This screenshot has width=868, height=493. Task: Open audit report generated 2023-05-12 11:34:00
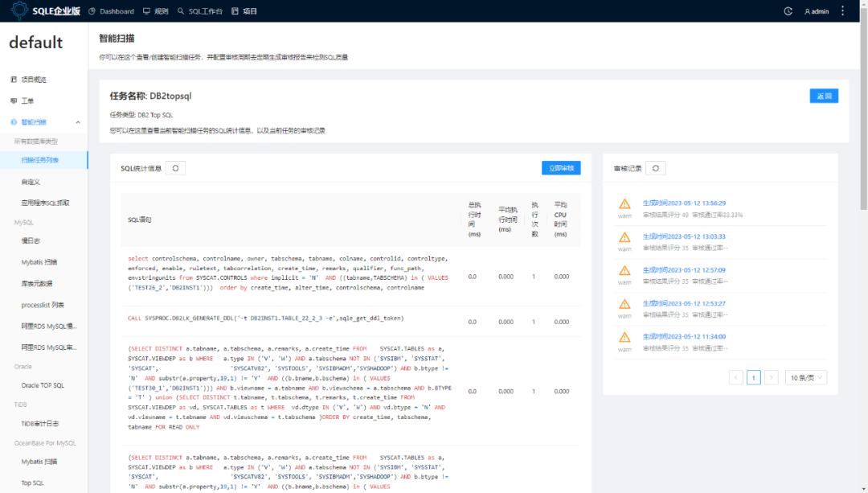[684, 337]
